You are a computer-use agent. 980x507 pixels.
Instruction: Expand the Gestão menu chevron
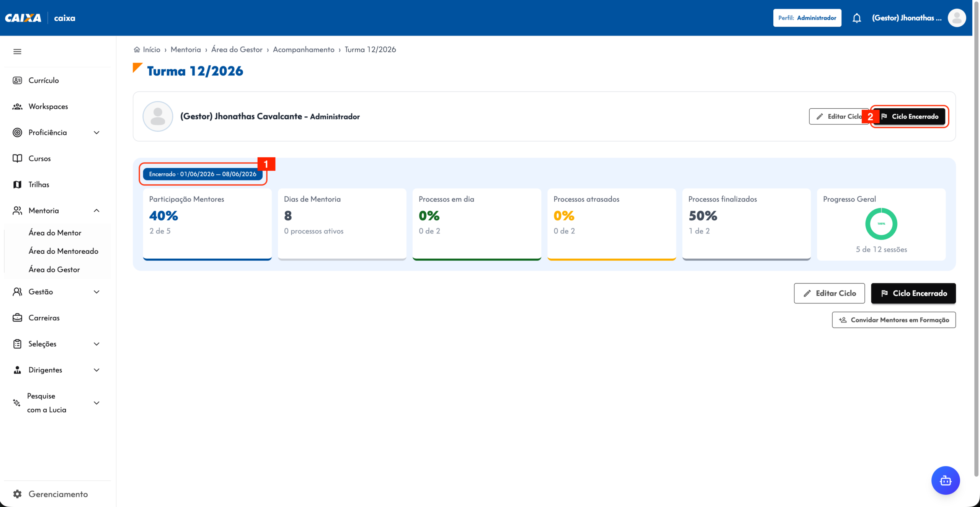coord(96,292)
